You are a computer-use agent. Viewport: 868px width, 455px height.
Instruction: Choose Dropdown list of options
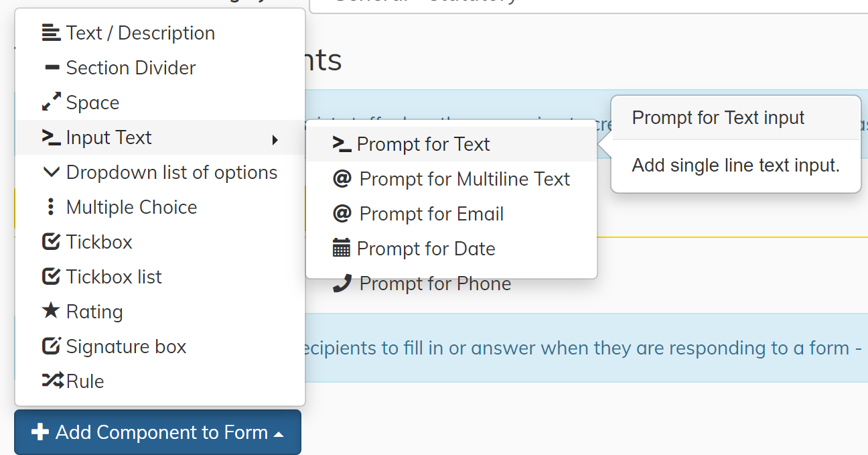[171, 172]
